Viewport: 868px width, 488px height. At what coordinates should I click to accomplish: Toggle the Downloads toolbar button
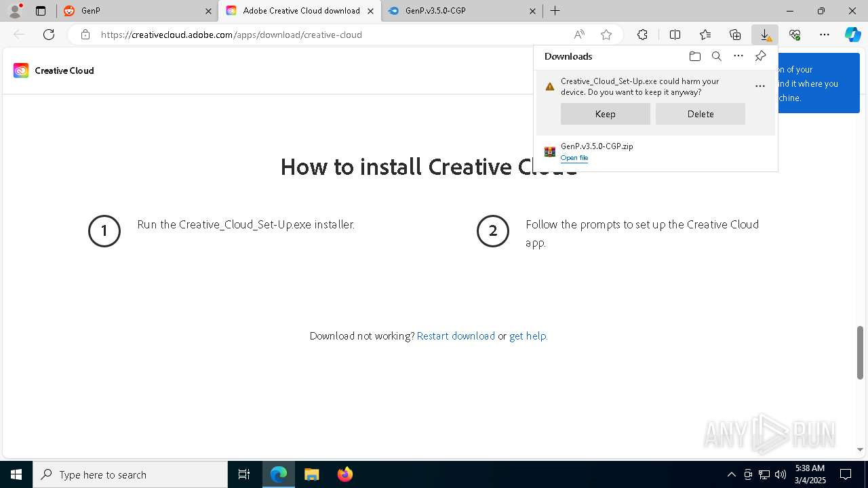coord(765,35)
